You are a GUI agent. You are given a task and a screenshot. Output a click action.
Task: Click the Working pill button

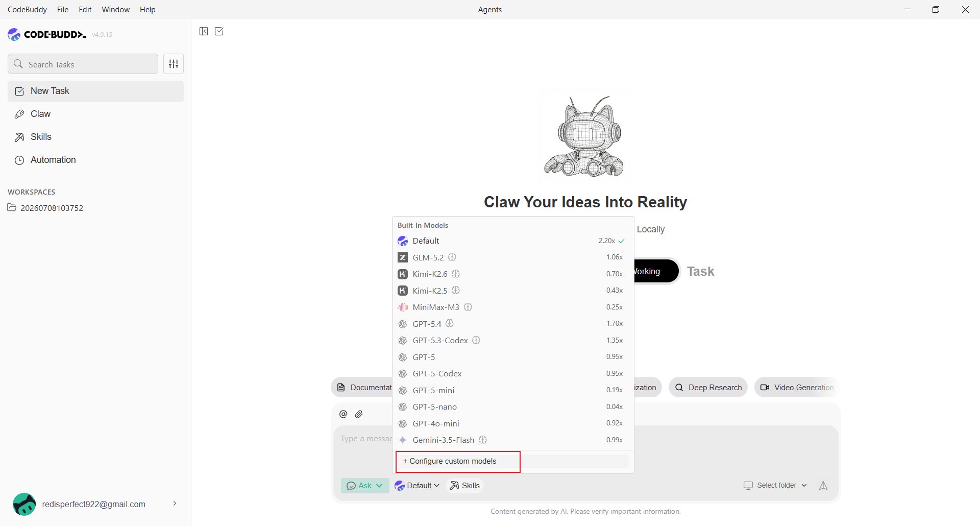656,271
